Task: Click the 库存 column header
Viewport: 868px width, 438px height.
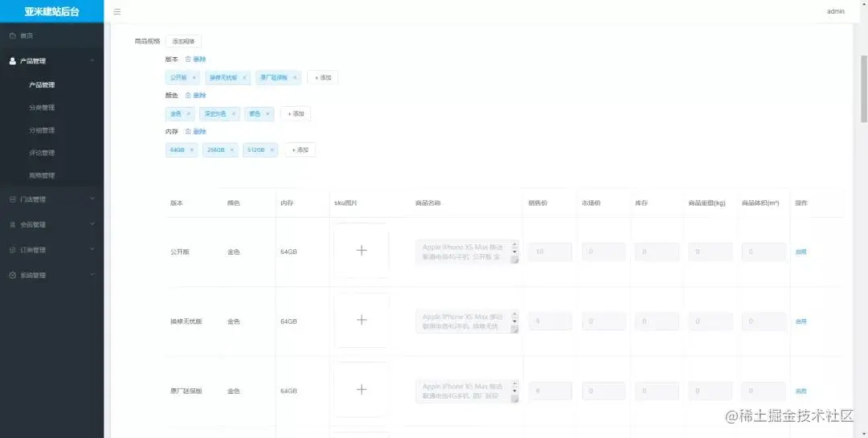Action: [641, 203]
